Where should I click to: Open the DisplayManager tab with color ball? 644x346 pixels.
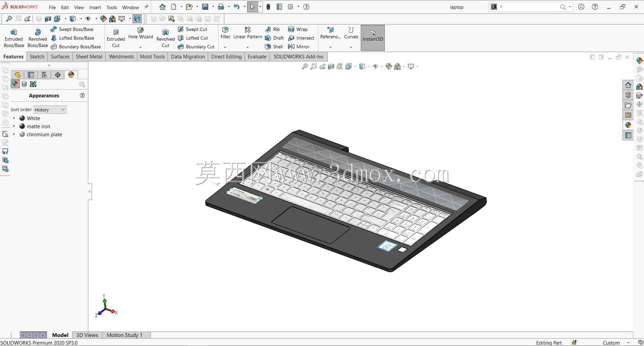71,75
